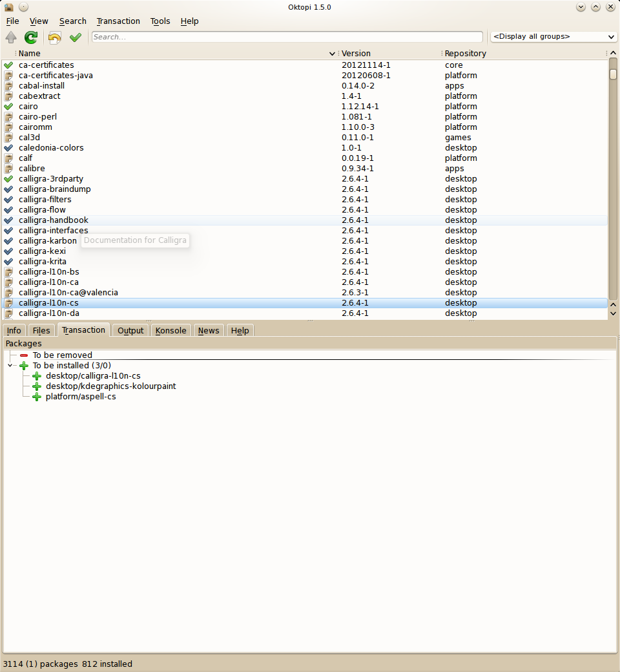
Task: Click the package icon next to ca-certificates-java
Action: point(8,76)
